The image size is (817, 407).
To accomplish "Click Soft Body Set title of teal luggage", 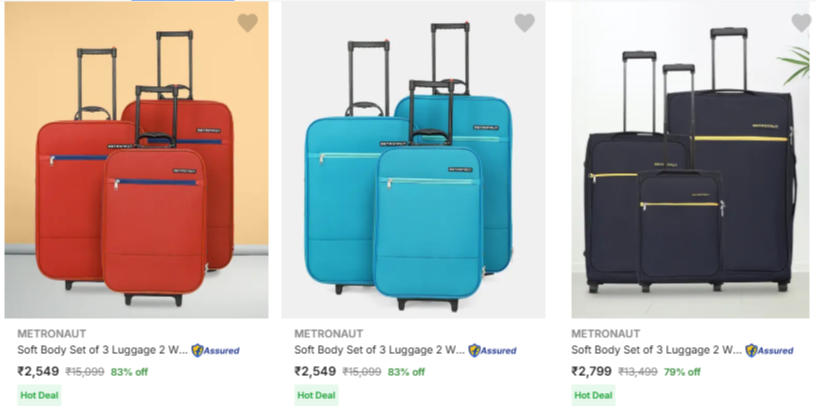I will pyautogui.click(x=378, y=351).
